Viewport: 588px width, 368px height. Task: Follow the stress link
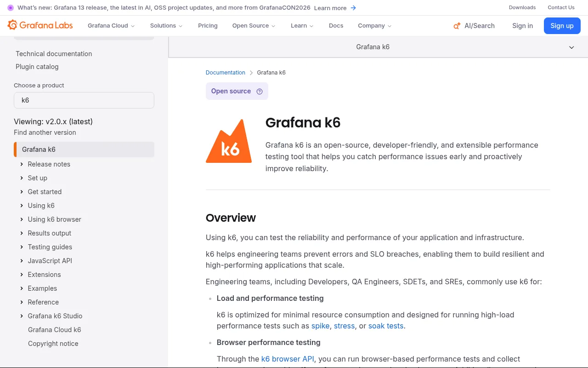345,326
